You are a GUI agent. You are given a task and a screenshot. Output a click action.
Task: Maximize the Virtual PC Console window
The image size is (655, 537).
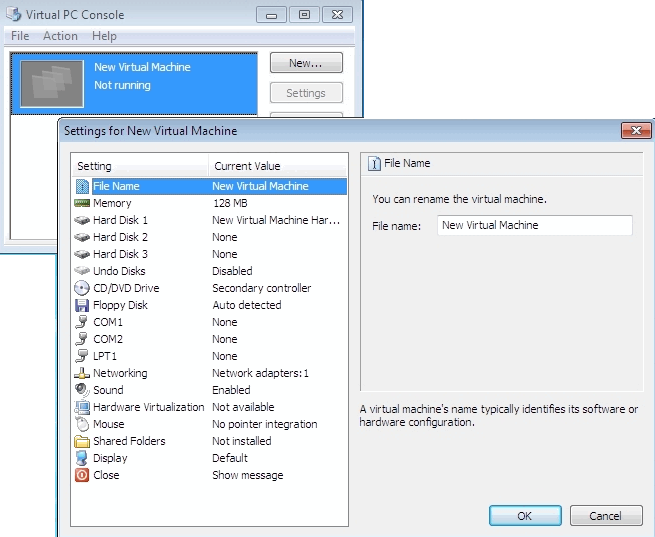(305, 15)
